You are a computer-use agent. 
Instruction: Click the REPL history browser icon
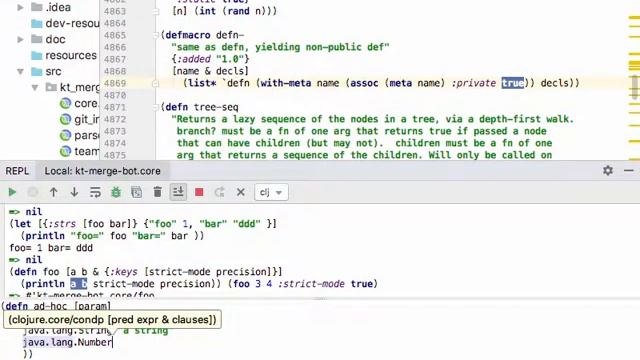pos(137,192)
